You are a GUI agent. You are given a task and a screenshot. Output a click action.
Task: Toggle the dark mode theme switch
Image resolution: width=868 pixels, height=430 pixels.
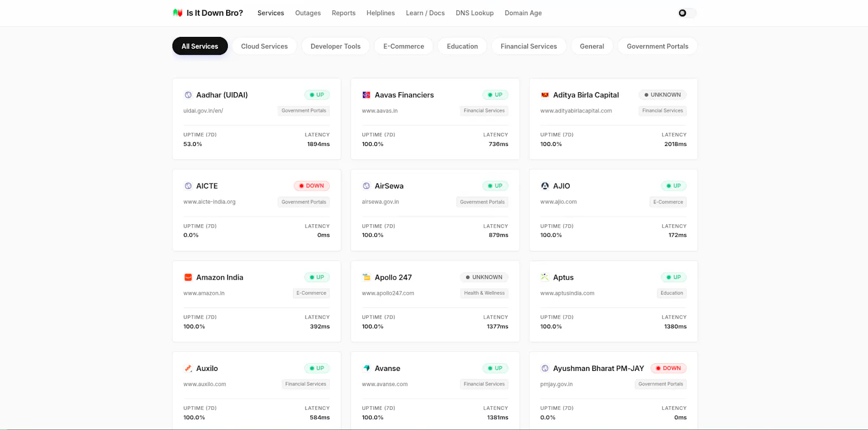point(687,13)
